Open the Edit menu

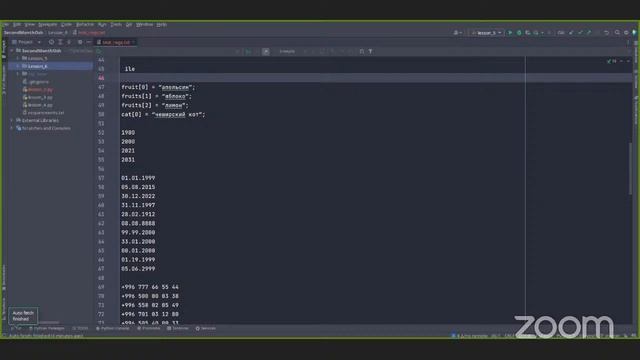tap(17, 24)
